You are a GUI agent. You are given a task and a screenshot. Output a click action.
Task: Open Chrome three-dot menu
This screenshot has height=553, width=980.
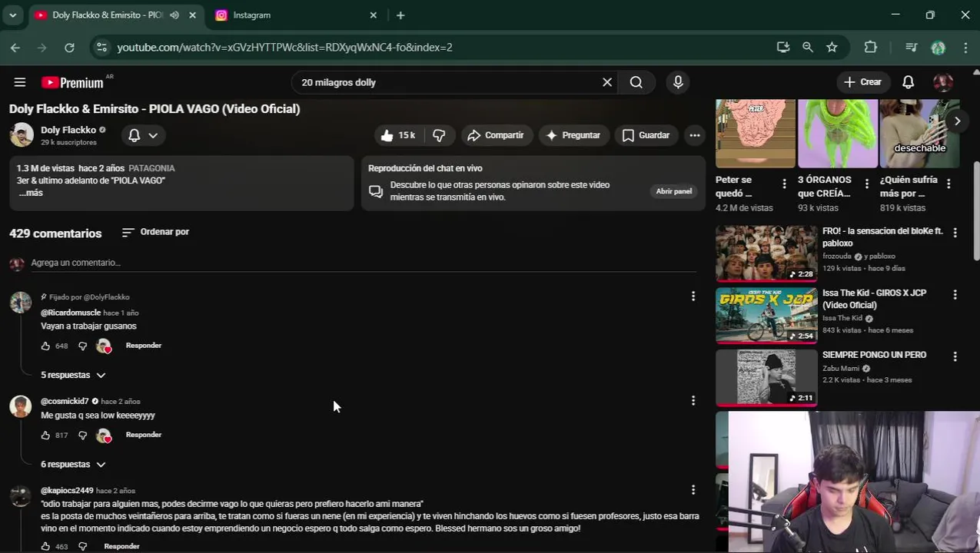[x=965, y=48]
